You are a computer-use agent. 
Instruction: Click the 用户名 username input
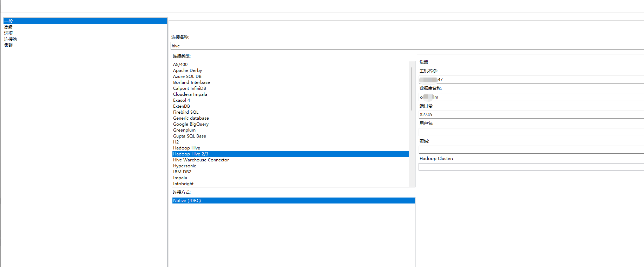click(531, 132)
